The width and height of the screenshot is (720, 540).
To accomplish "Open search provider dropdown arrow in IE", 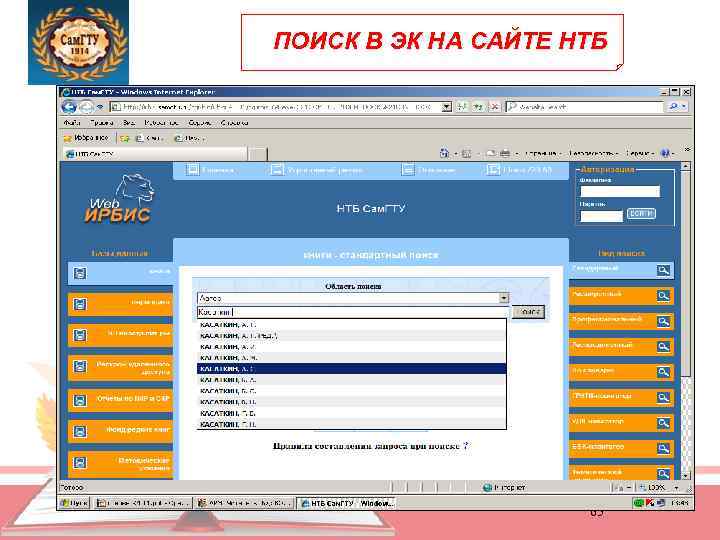I will coord(684,107).
